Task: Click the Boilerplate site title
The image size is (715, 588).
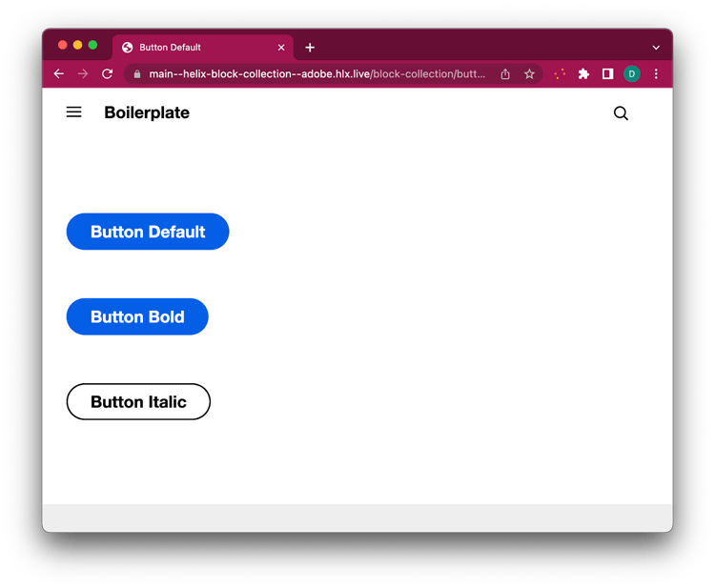Action: coord(147,112)
